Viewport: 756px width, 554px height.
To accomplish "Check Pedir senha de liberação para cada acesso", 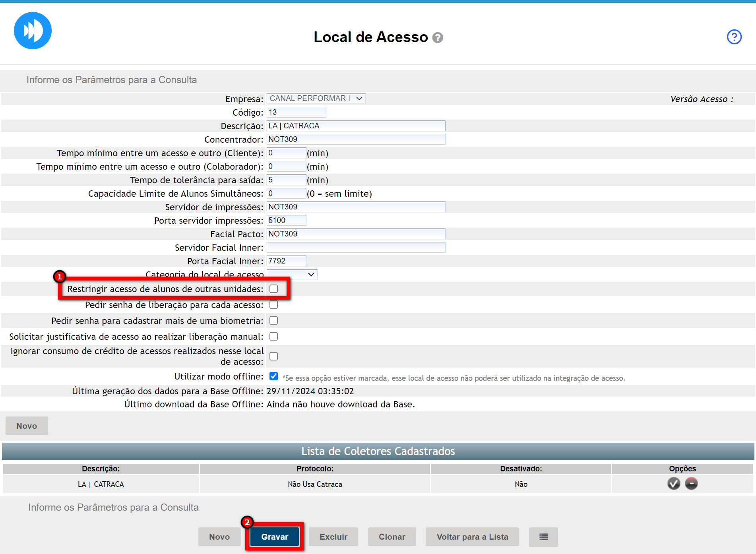I will click(273, 305).
